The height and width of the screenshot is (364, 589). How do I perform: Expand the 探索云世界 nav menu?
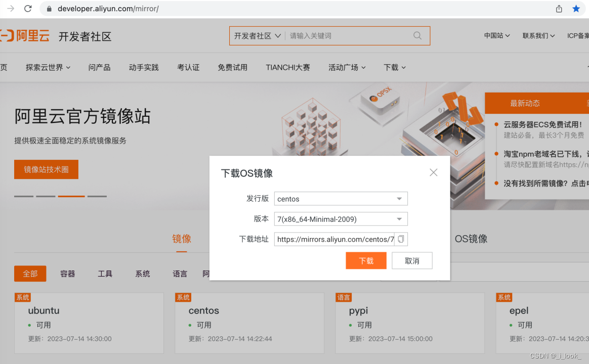coord(48,67)
